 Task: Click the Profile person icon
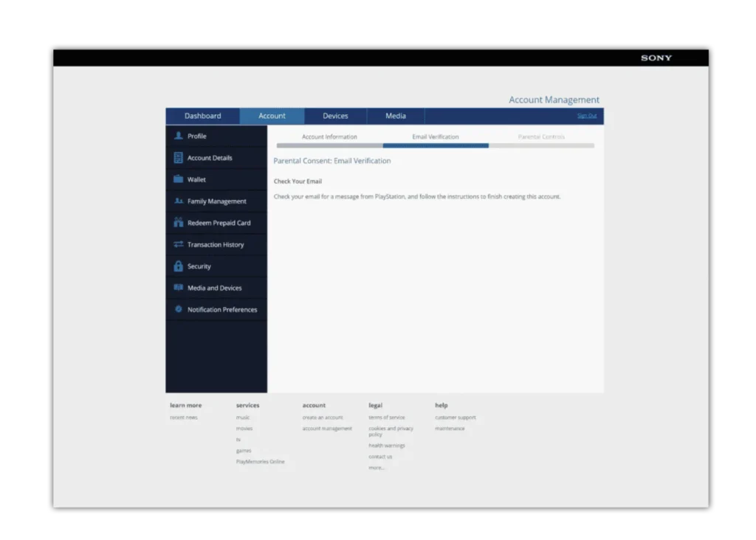click(x=179, y=136)
